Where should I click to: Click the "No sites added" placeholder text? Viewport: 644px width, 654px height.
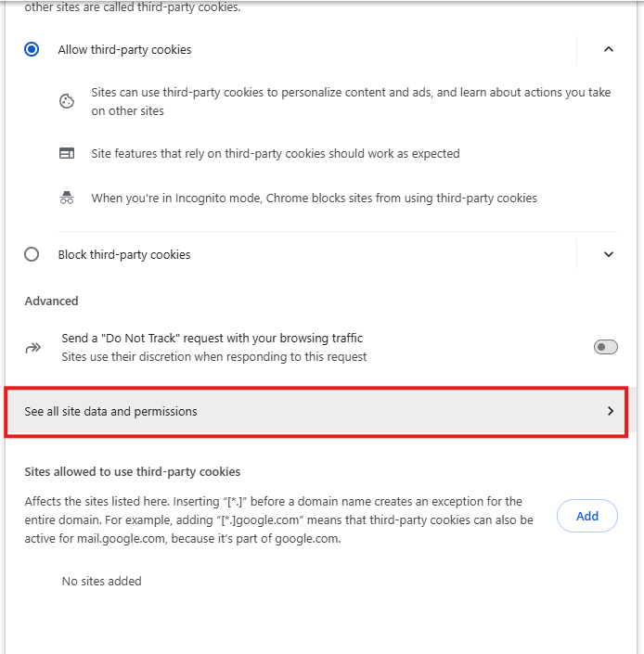101,581
